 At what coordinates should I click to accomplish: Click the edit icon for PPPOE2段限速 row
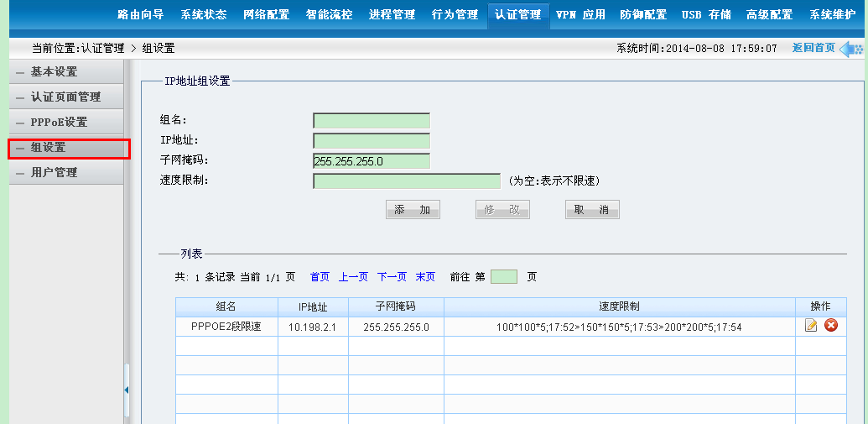[x=811, y=326]
